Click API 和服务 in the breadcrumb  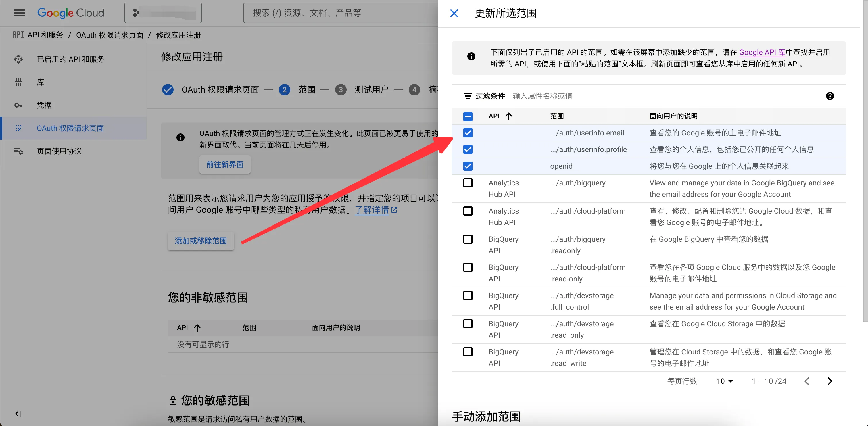[45, 35]
